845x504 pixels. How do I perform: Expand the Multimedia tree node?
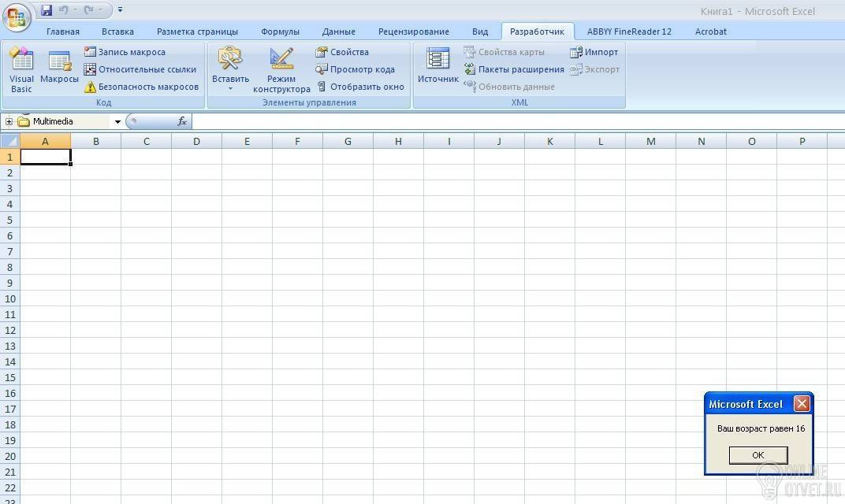[9, 122]
